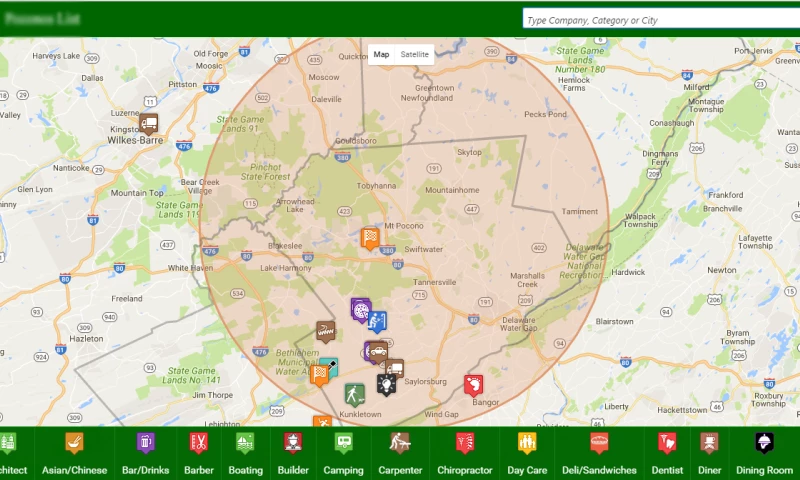Click the Mountainhome map label
This screenshot has width=800, height=480.
tap(452, 190)
